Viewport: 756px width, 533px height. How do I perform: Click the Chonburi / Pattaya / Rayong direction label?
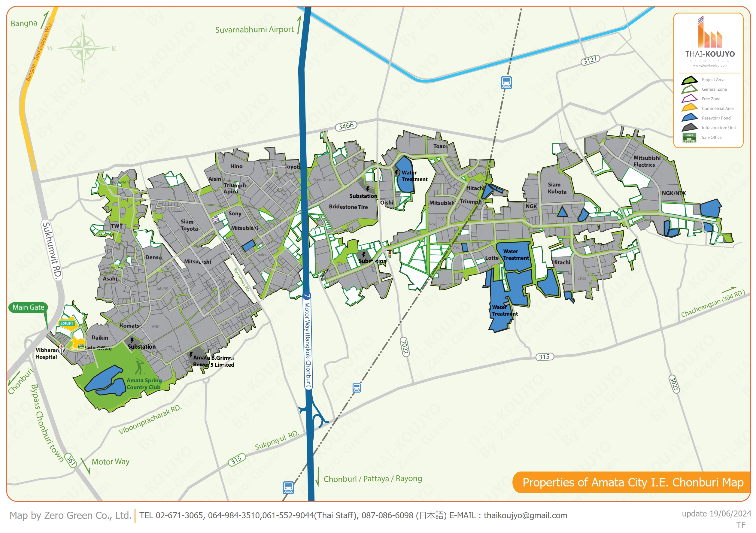tap(373, 479)
